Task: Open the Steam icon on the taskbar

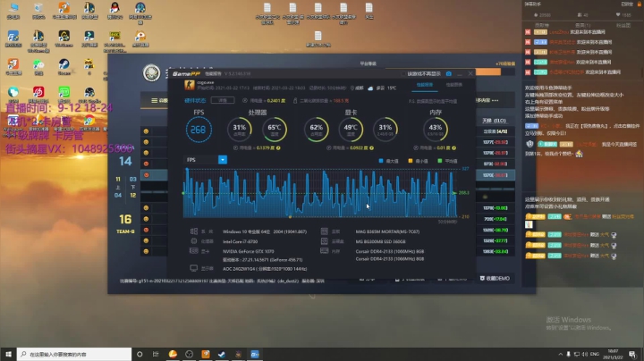Action: [222, 354]
